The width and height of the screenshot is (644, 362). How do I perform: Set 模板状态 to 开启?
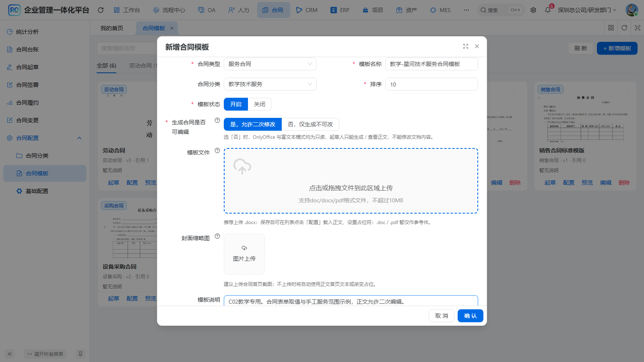point(236,104)
